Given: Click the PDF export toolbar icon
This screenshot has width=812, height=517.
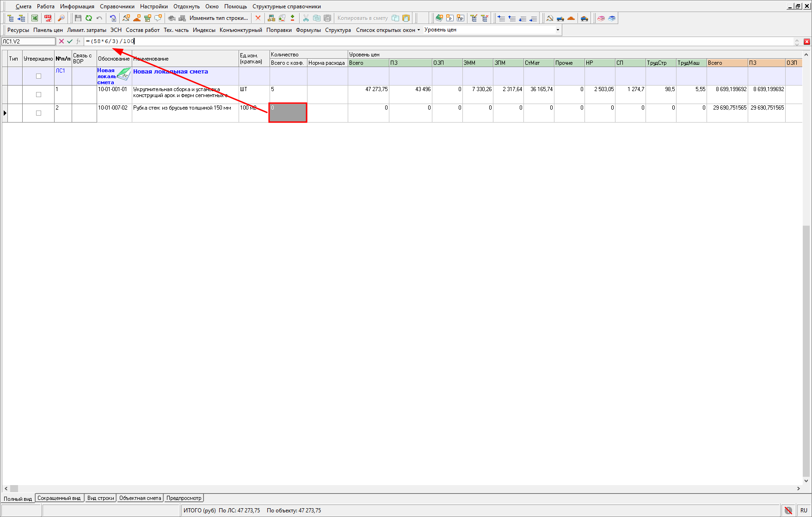Looking at the screenshot, I should click(x=48, y=18).
